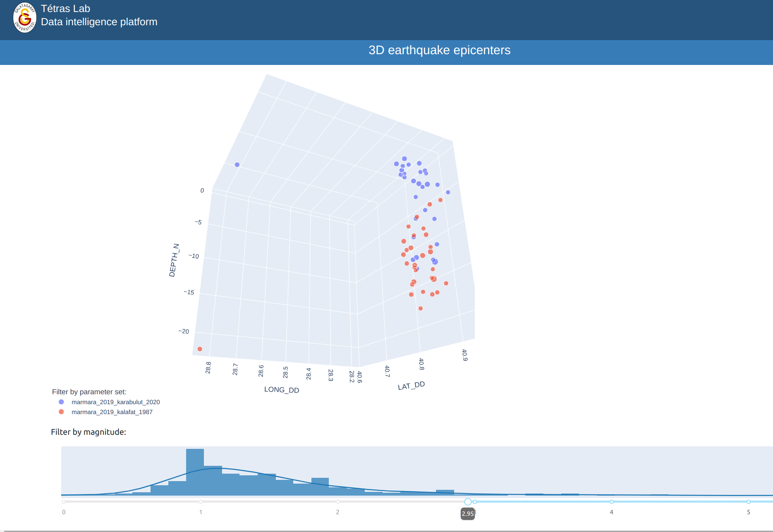This screenshot has height=532, width=773.
Task: Click the Galatasaray University logo
Action: click(24, 18)
